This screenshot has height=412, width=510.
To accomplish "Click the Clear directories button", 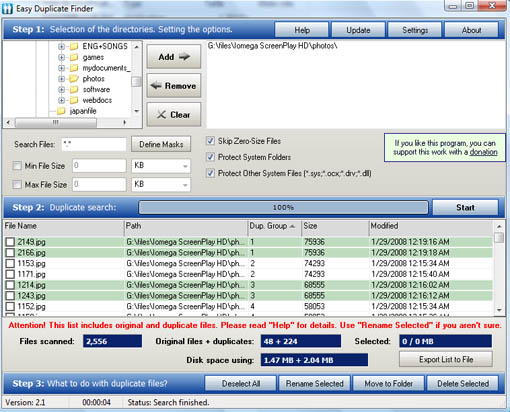I will coord(174,115).
